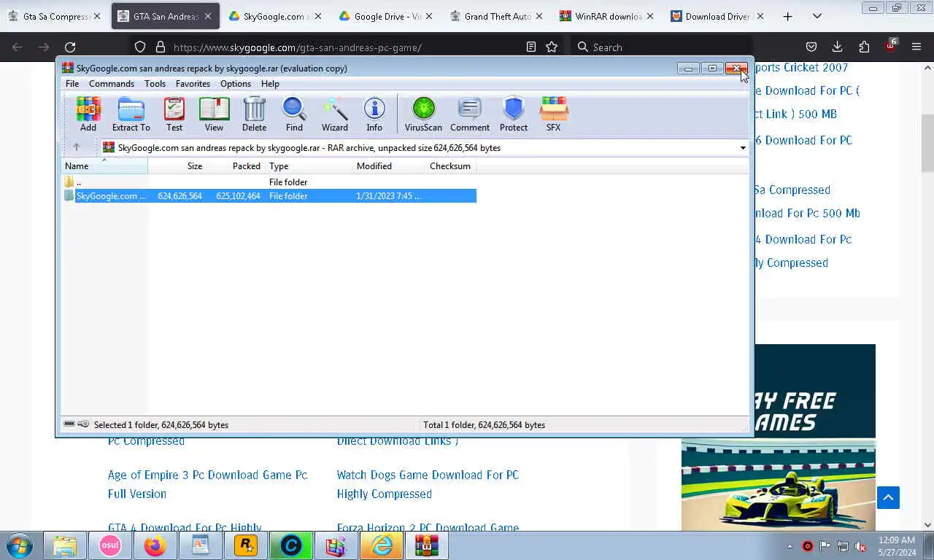Sort list by Size column
Screen dimensions: 934x560
click(x=177, y=166)
